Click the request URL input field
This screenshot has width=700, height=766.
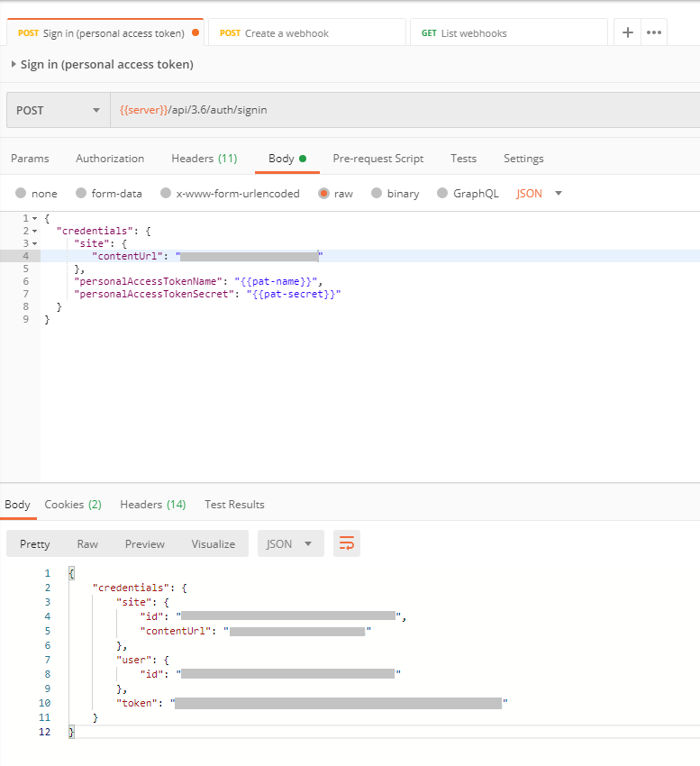(405, 110)
